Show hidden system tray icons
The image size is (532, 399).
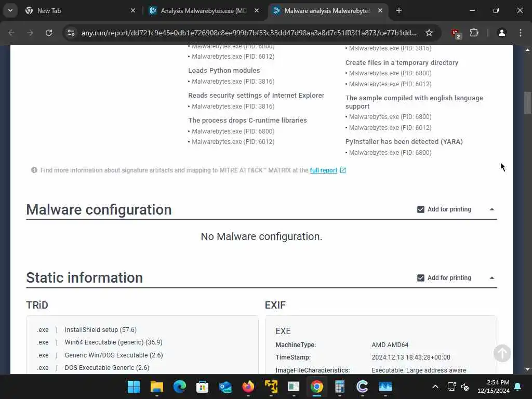[435, 387]
